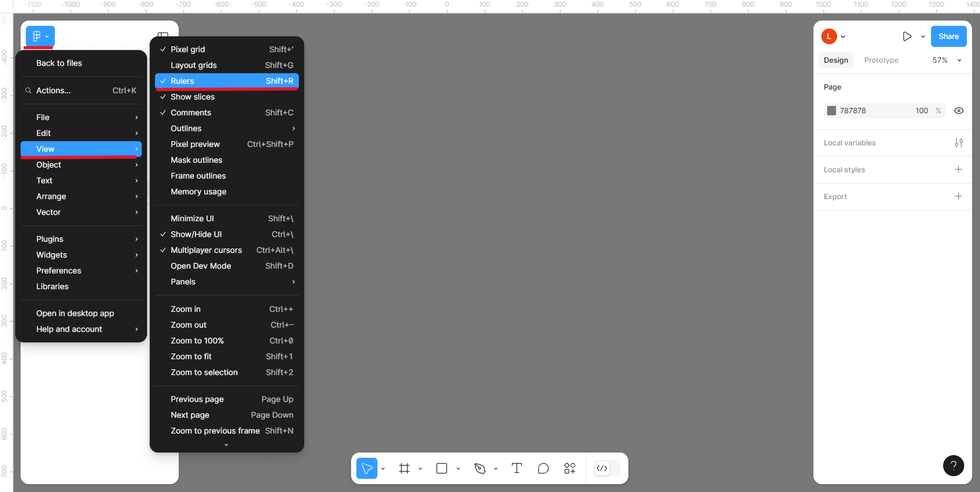Select the Move tool
This screenshot has width=980, height=492.
(x=367, y=468)
